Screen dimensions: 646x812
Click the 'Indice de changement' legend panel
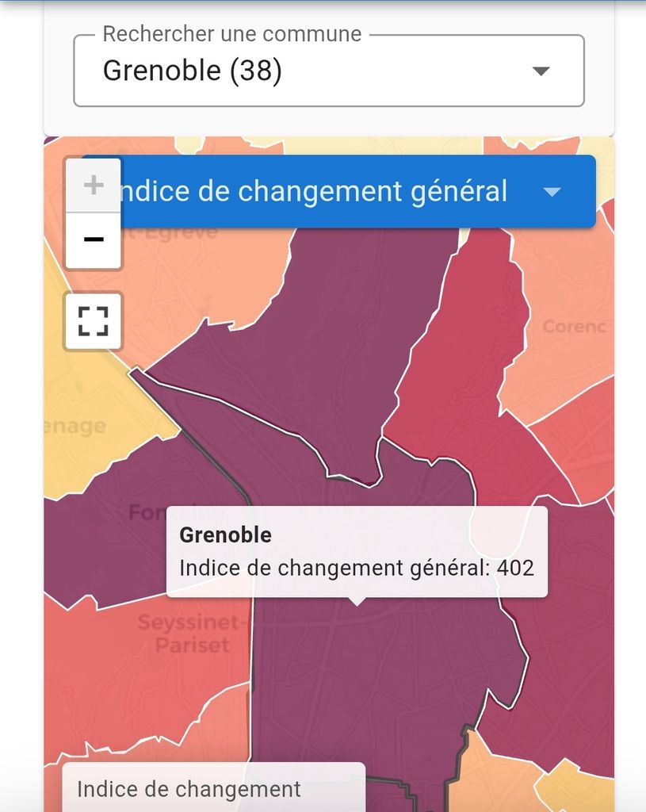pos(214,790)
